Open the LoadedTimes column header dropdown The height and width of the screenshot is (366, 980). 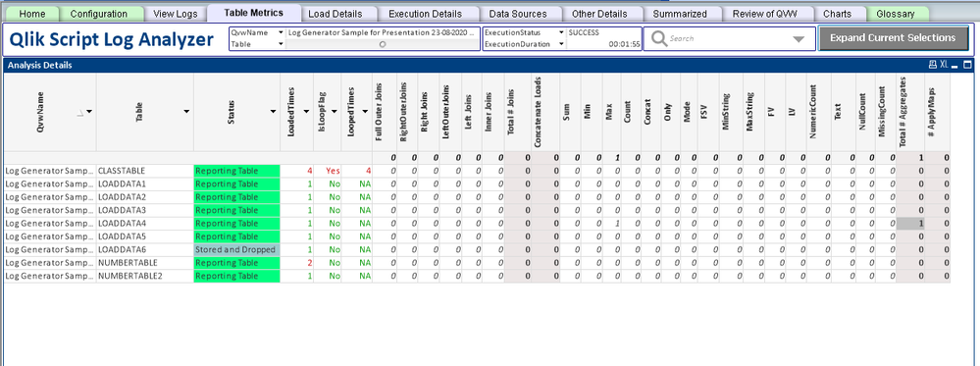point(306,111)
